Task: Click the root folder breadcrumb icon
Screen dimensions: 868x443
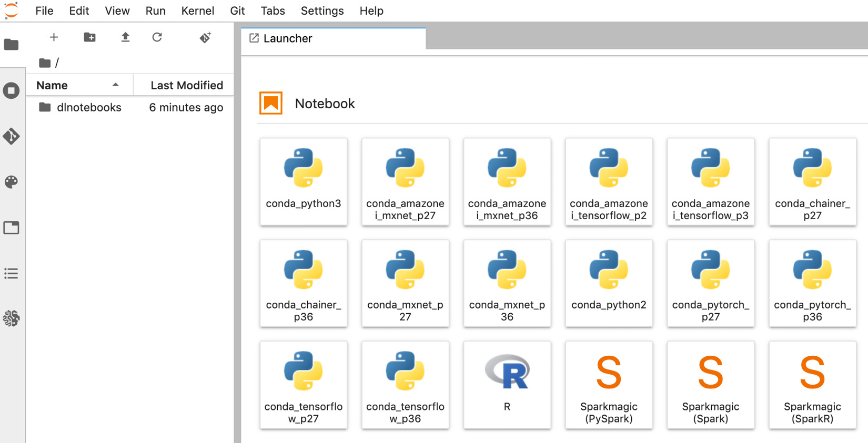Action: point(45,63)
